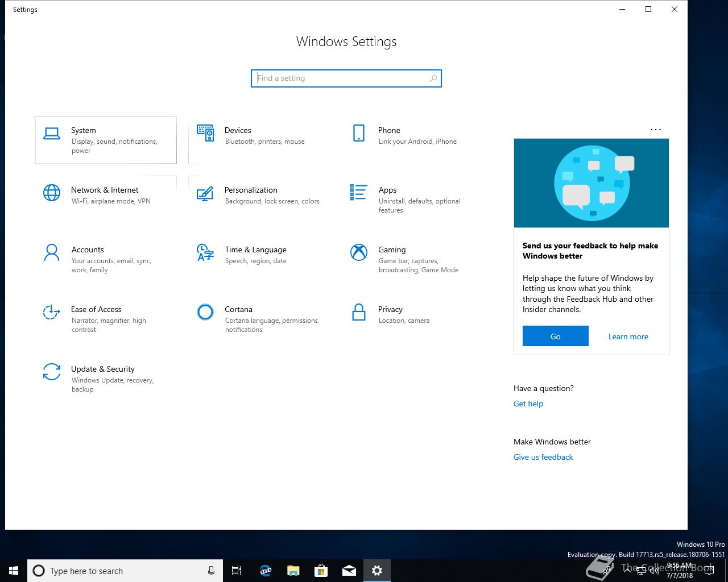The width and height of the screenshot is (728, 582).
Task: Open the System laptop icon
Action: coord(52,133)
